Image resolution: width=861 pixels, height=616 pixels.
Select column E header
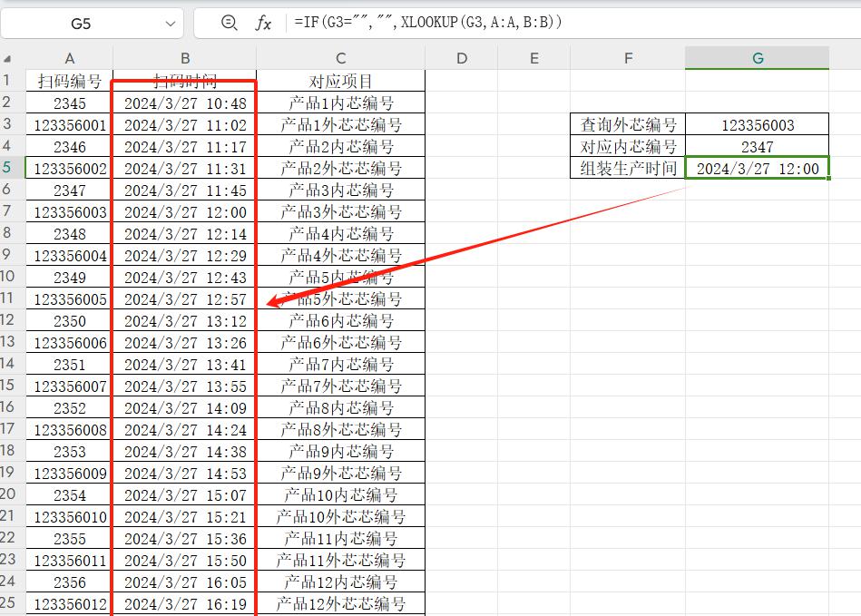(x=533, y=58)
